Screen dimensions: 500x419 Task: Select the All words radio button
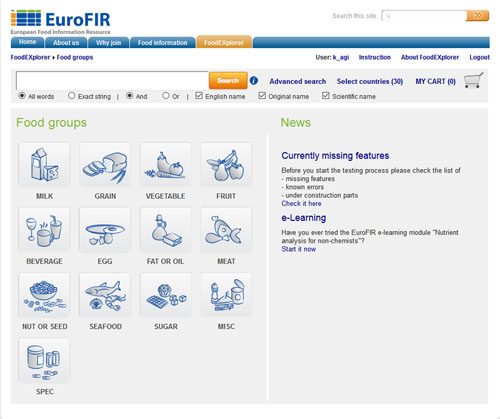coord(22,96)
